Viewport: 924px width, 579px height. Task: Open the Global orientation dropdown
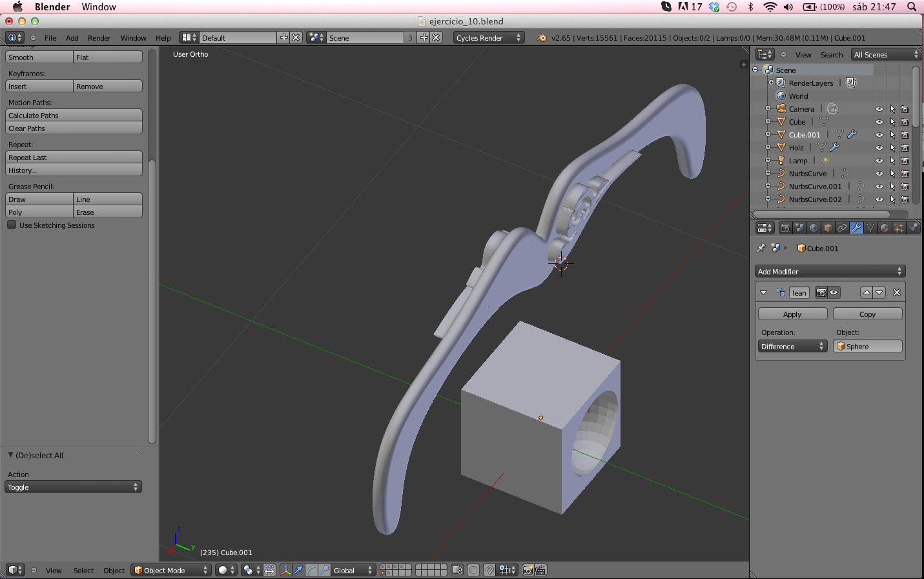(353, 570)
